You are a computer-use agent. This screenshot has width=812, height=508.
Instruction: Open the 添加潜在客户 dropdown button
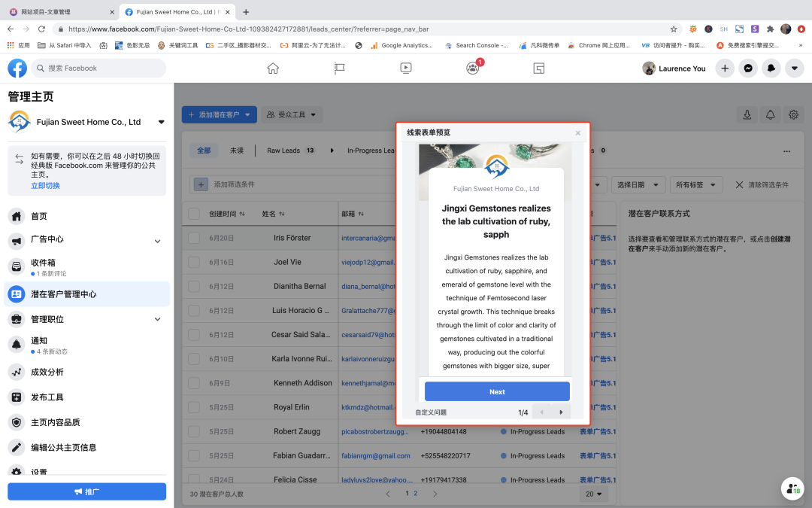point(220,114)
